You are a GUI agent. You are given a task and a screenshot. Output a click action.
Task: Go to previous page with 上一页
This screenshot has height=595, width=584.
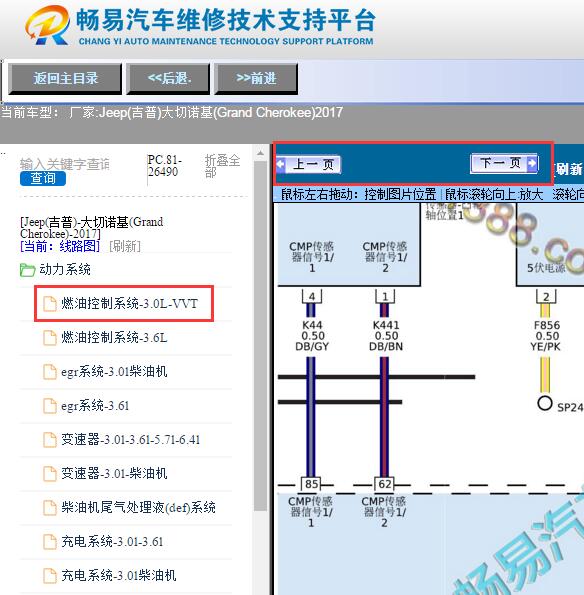tap(309, 164)
